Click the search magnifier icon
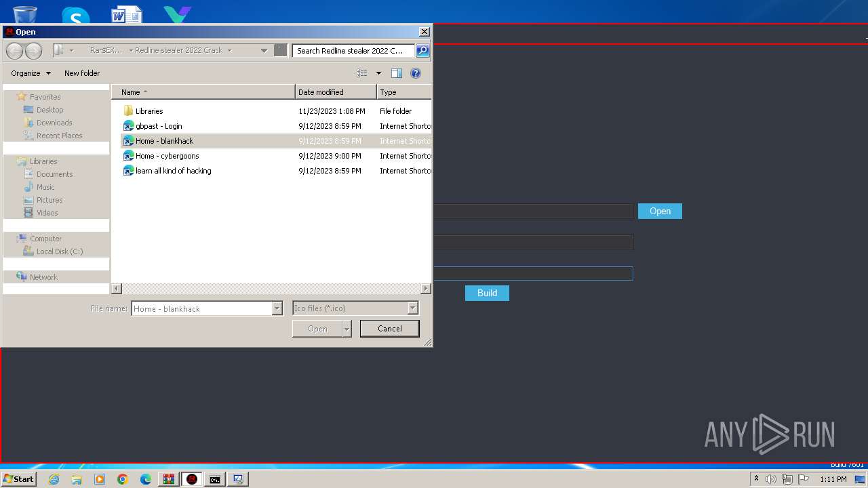The width and height of the screenshot is (868, 488). (x=422, y=50)
